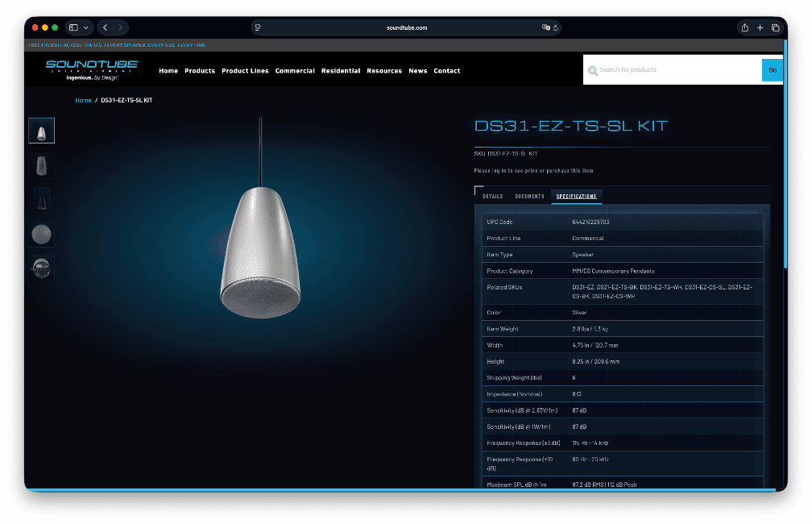Open the sidebar options dropdown chevron
This screenshot has height=524, width=812.
click(x=86, y=27)
